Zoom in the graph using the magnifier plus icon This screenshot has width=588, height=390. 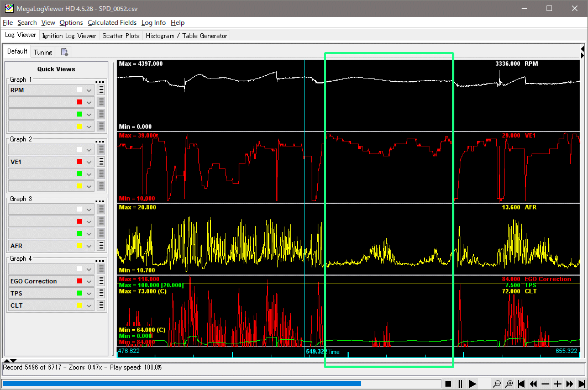coord(509,383)
